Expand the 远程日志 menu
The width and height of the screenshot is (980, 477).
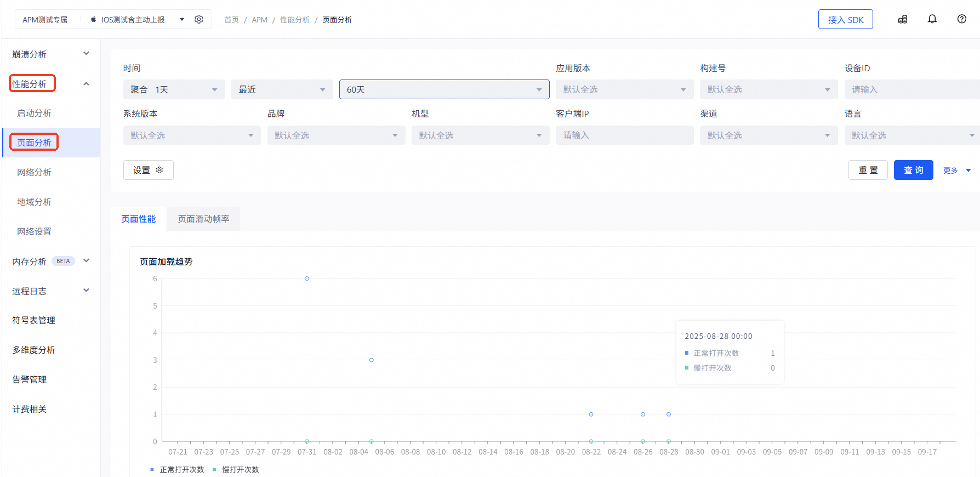51,291
